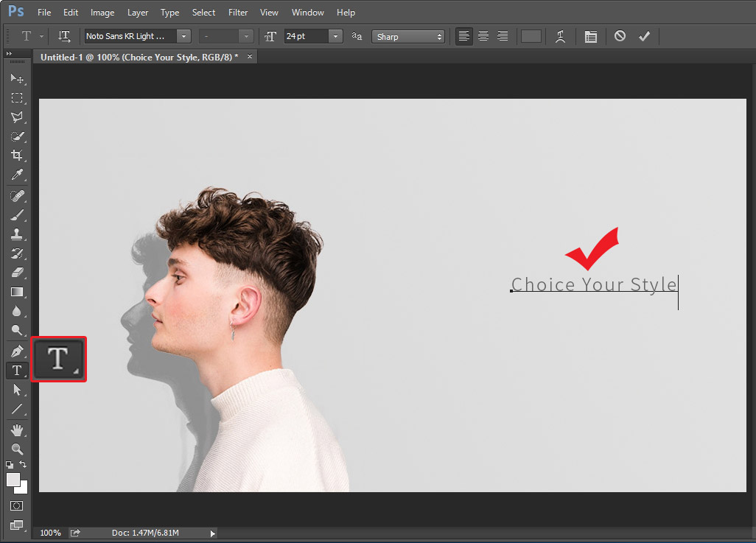The height and width of the screenshot is (543, 756).
Task: Left align the text
Action: (x=463, y=36)
